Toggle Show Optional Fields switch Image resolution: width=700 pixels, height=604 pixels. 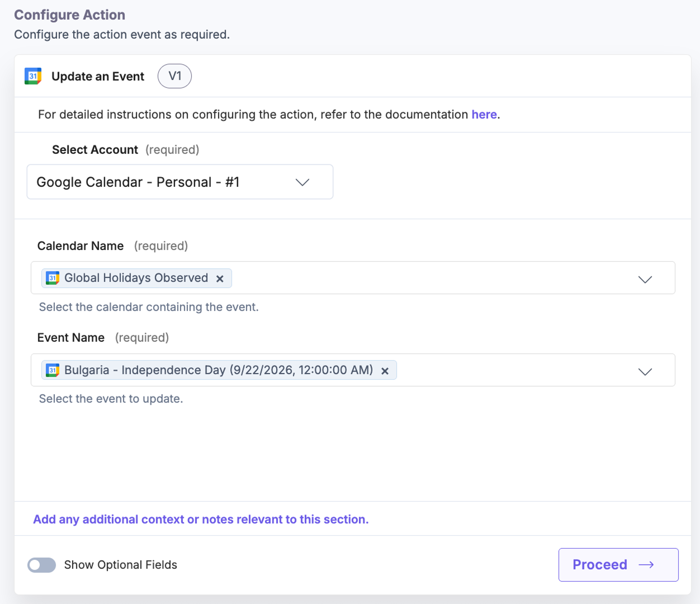point(42,565)
